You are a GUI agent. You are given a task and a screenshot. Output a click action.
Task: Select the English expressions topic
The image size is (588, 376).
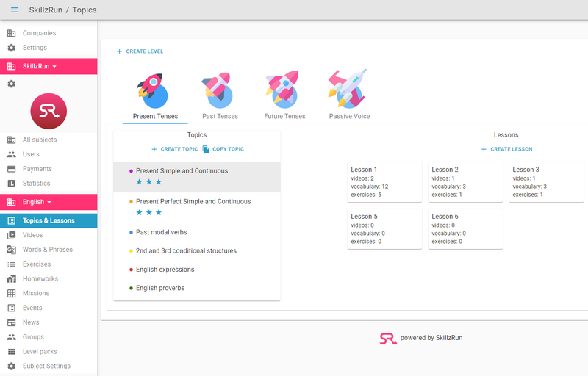click(x=197, y=270)
